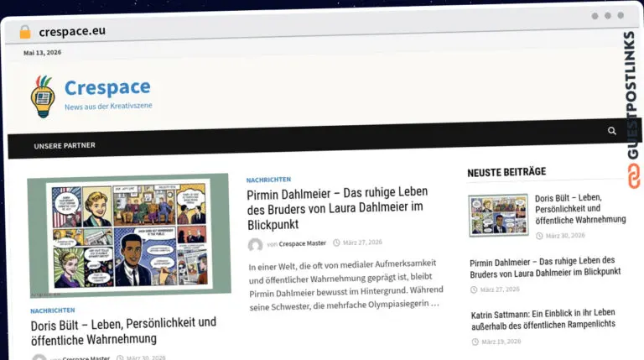The width and height of the screenshot is (644, 360).
Task: Open sidebar Doris Bült post link
Action: (580, 209)
